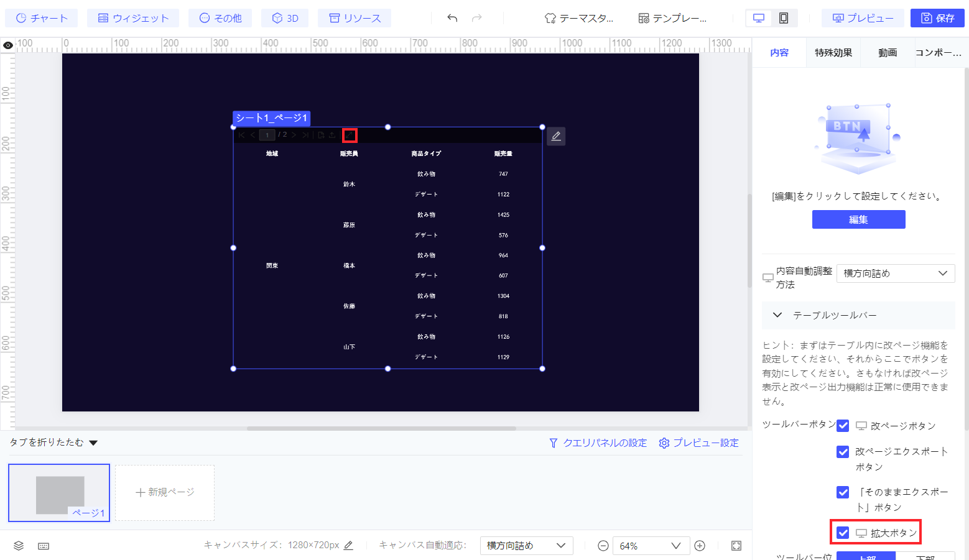Open the その他 menu

tap(220, 18)
